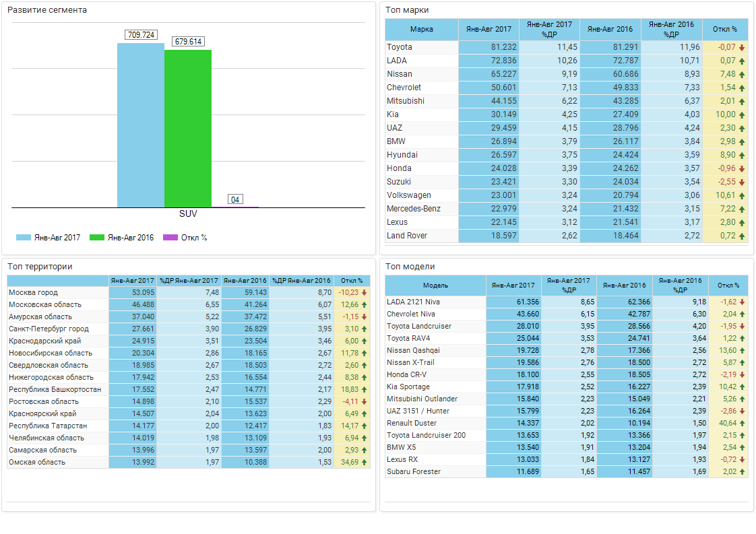Click the down arrow in the Ростовская область row
The height and width of the screenshot is (534, 756).
364,402
